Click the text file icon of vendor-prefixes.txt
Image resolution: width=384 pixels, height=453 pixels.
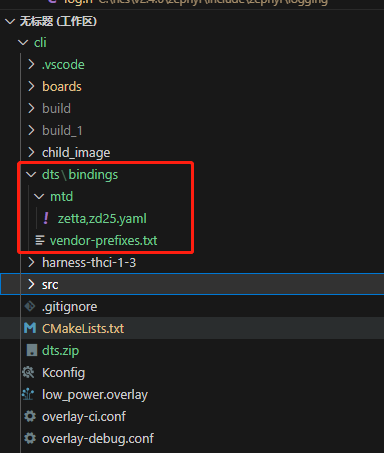[40, 240]
